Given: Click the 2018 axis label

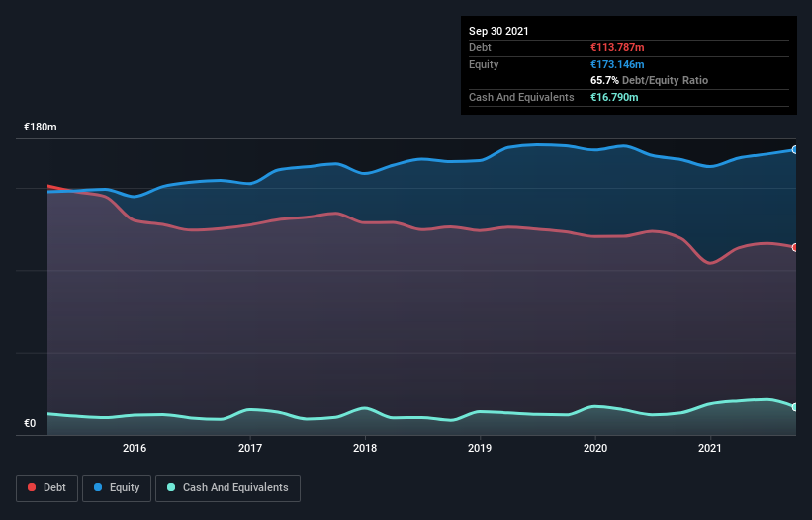Looking at the screenshot, I should pyautogui.click(x=365, y=448).
